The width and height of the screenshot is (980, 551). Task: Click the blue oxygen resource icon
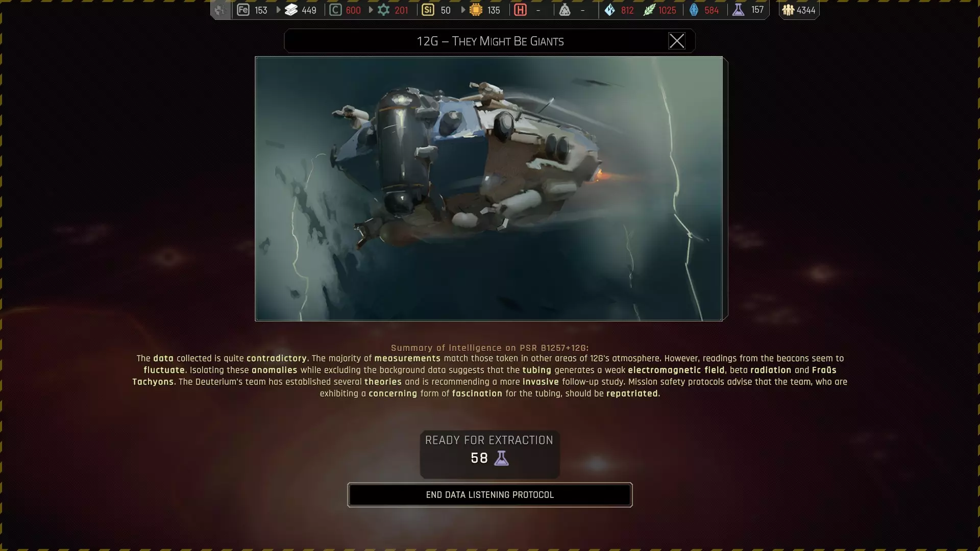coord(694,10)
